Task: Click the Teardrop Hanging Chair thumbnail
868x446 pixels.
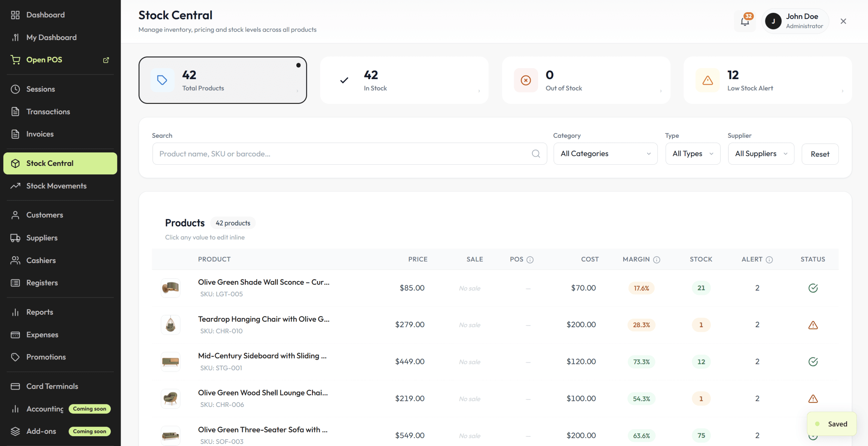Action: coord(171,325)
